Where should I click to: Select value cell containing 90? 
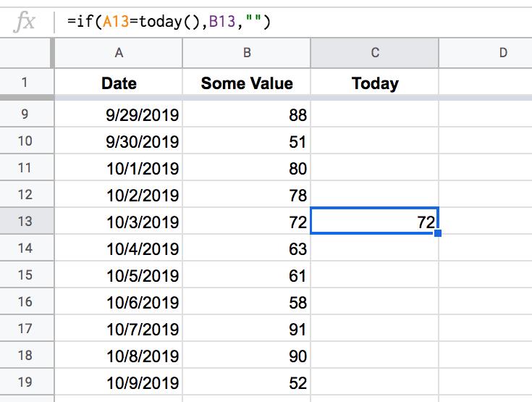pos(247,356)
